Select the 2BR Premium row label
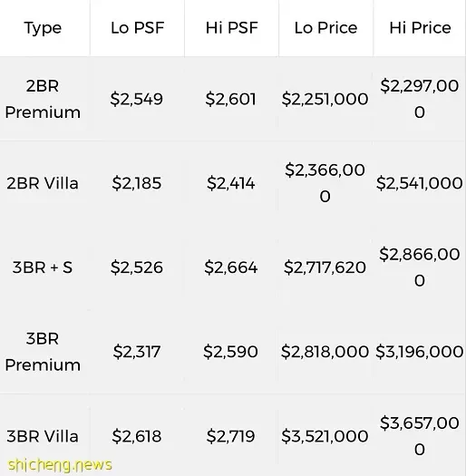The image size is (466, 476). (43, 99)
